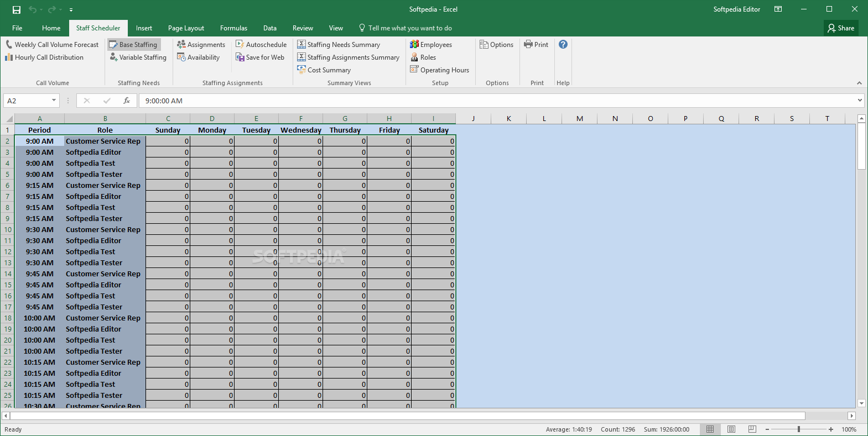Click Save for Web
868x436 pixels.
point(260,57)
